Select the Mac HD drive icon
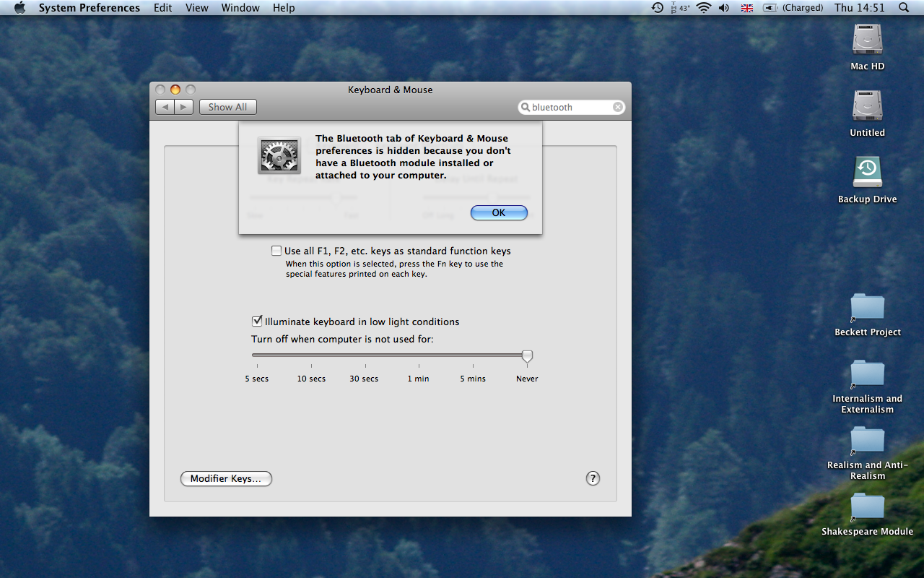The image size is (924, 578). (867, 40)
